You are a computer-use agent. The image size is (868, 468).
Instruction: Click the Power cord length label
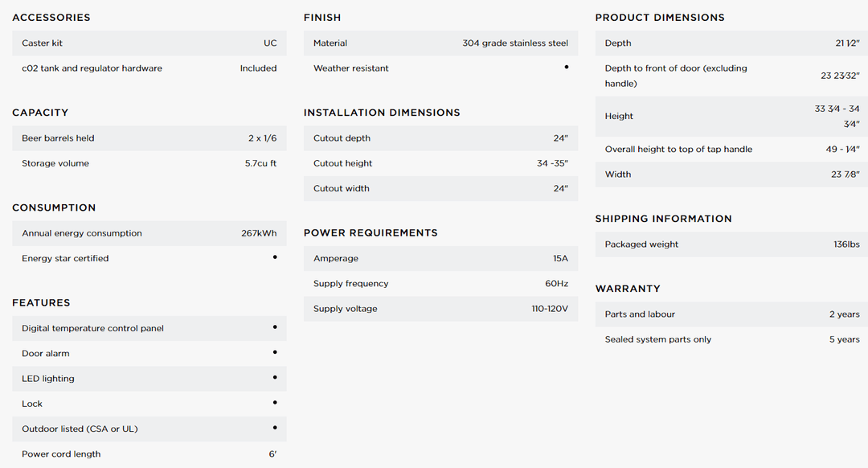point(61,454)
